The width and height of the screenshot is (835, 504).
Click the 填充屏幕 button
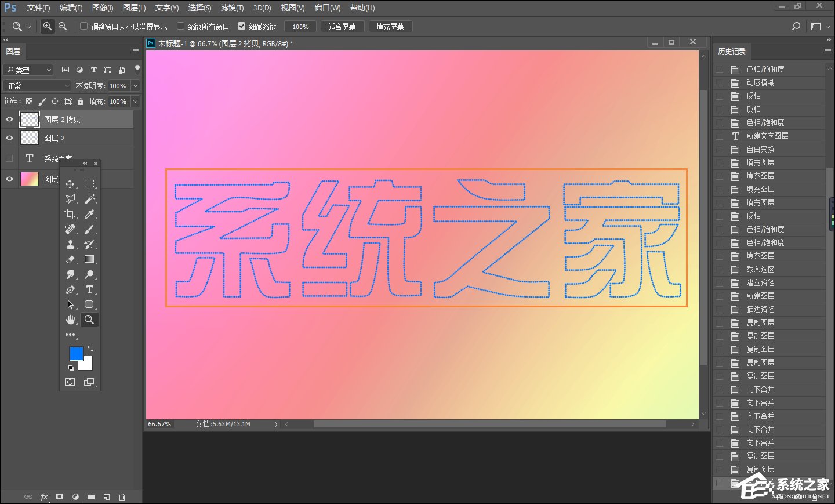[x=390, y=26]
